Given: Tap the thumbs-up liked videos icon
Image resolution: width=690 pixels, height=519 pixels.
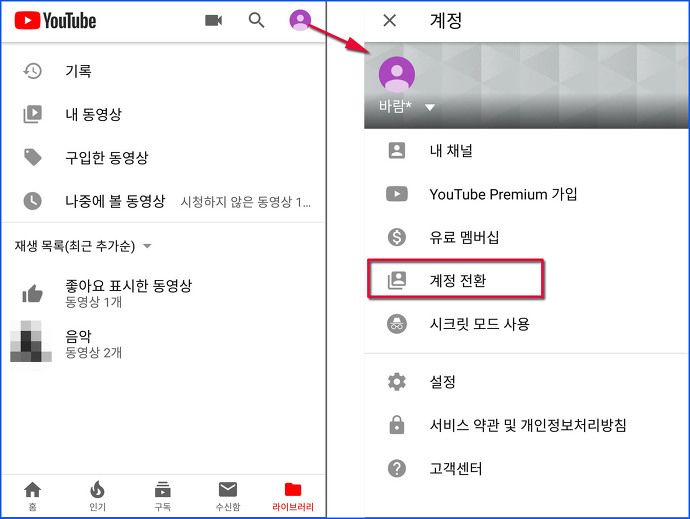Looking at the screenshot, I should point(33,293).
